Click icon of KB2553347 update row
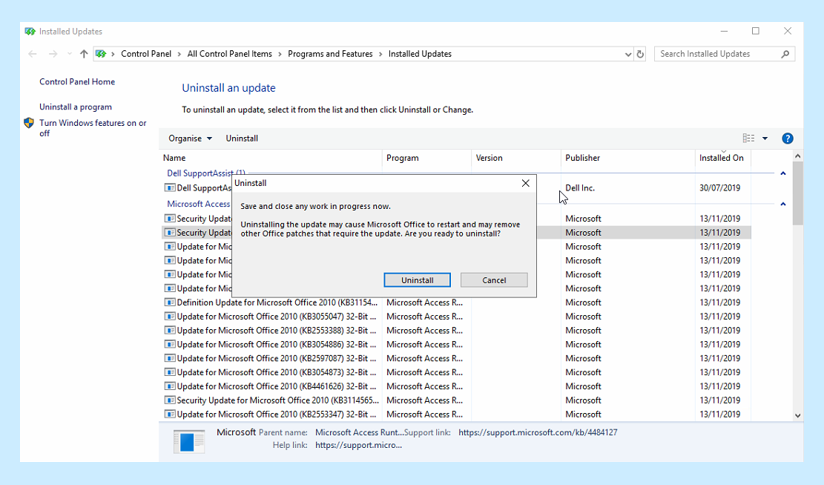Viewport: 824px width, 485px height. (169, 414)
